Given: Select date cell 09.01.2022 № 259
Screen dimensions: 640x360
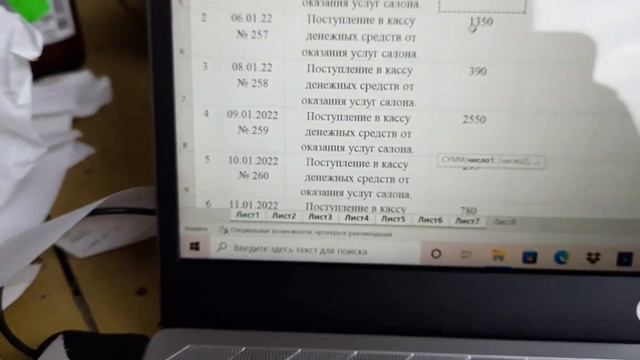Looking at the screenshot, I should [x=253, y=123].
